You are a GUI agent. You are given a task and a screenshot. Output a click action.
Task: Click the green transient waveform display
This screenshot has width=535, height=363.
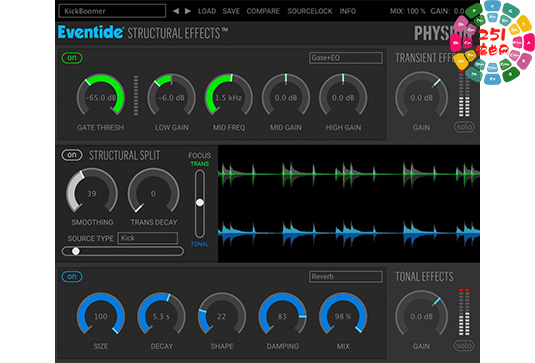click(349, 174)
